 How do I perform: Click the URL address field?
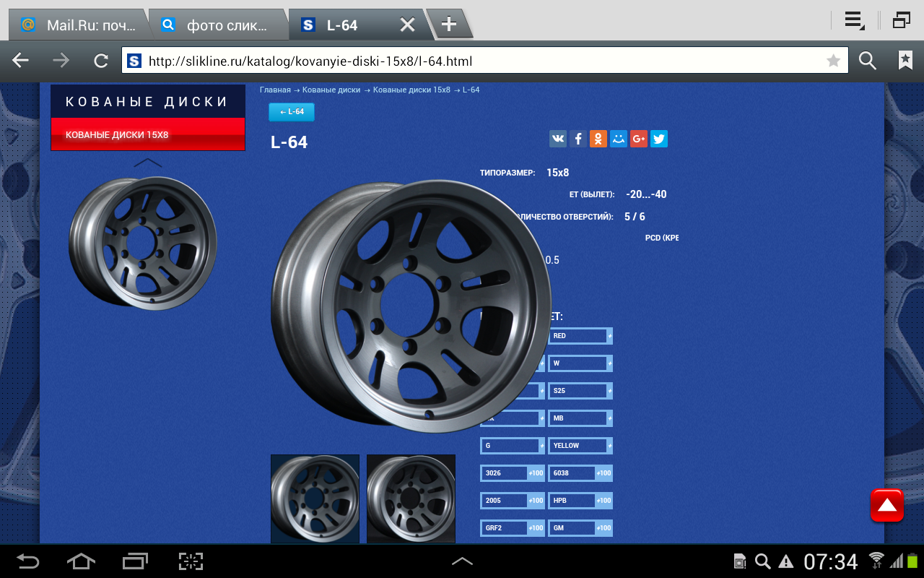[476, 61]
